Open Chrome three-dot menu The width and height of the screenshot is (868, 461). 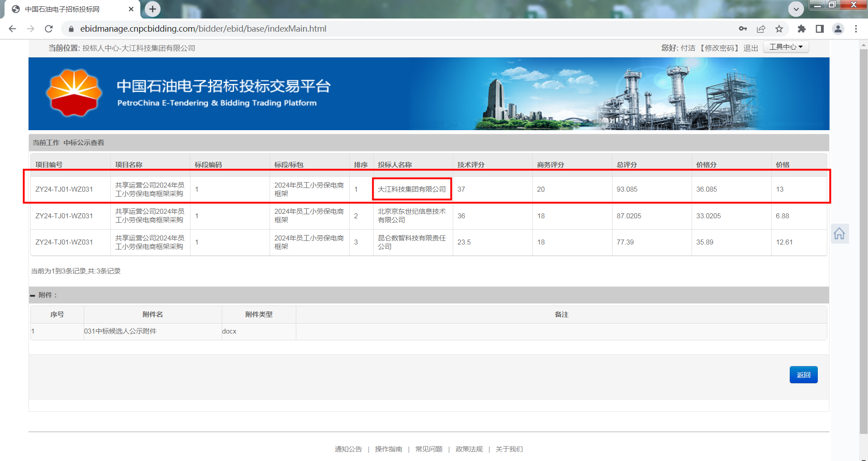pyautogui.click(x=856, y=29)
